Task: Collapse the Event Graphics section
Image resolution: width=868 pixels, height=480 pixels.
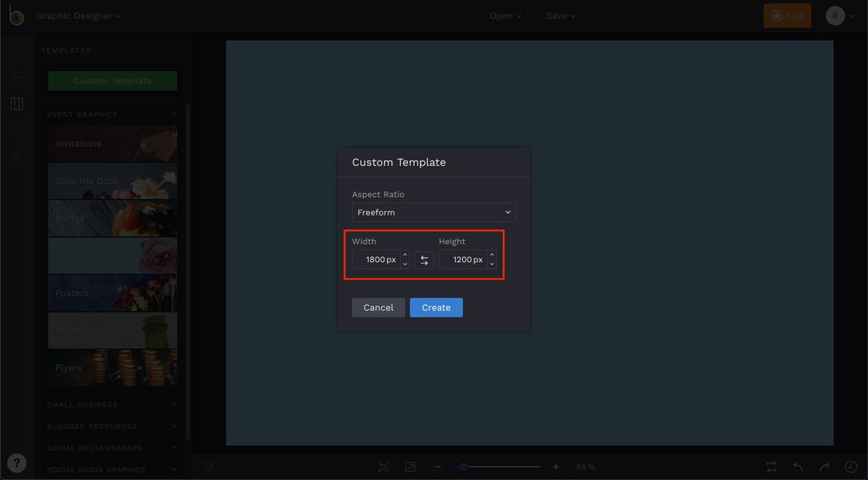Action: [x=174, y=114]
